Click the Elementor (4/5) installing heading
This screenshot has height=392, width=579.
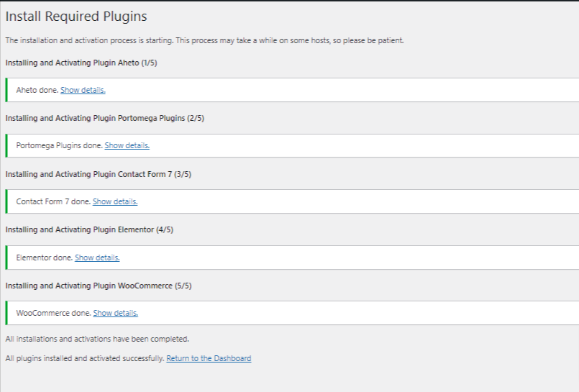click(x=89, y=229)
